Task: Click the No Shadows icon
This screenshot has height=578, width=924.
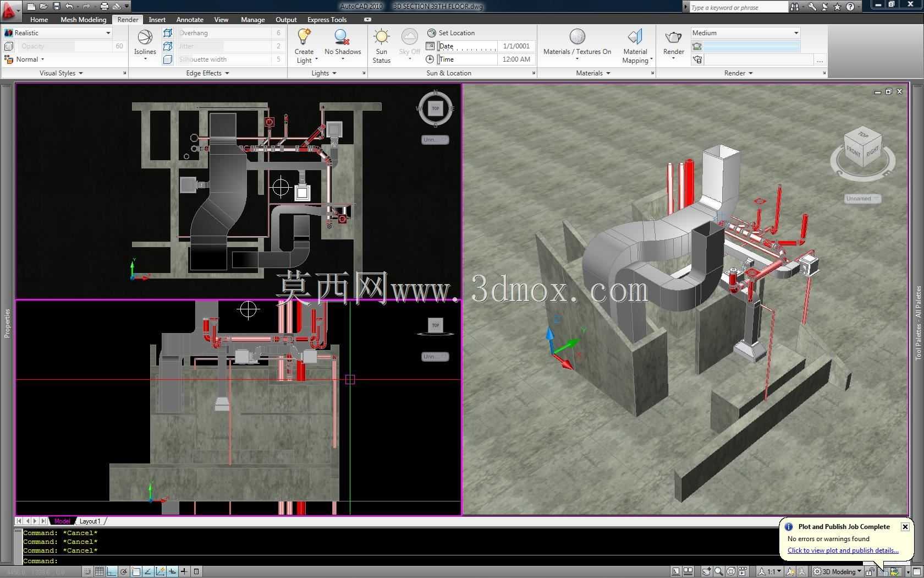Action: 342,37
